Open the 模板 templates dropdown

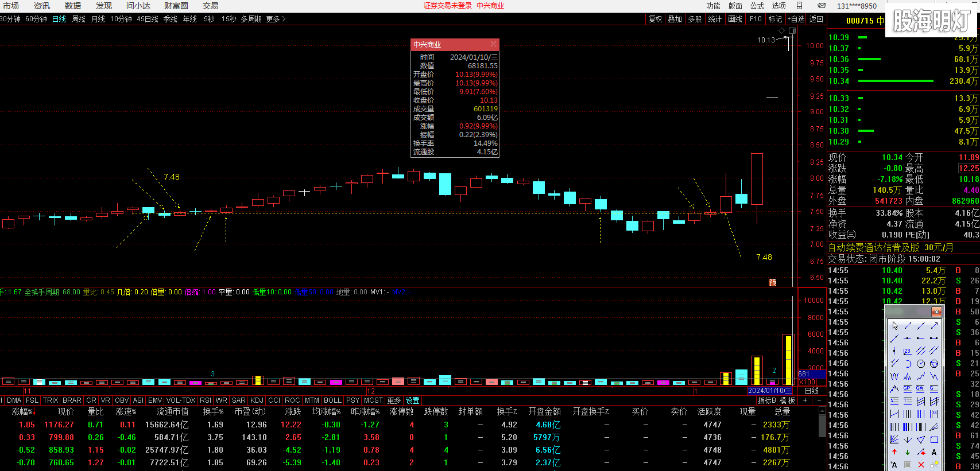click(x=787, y=400)
